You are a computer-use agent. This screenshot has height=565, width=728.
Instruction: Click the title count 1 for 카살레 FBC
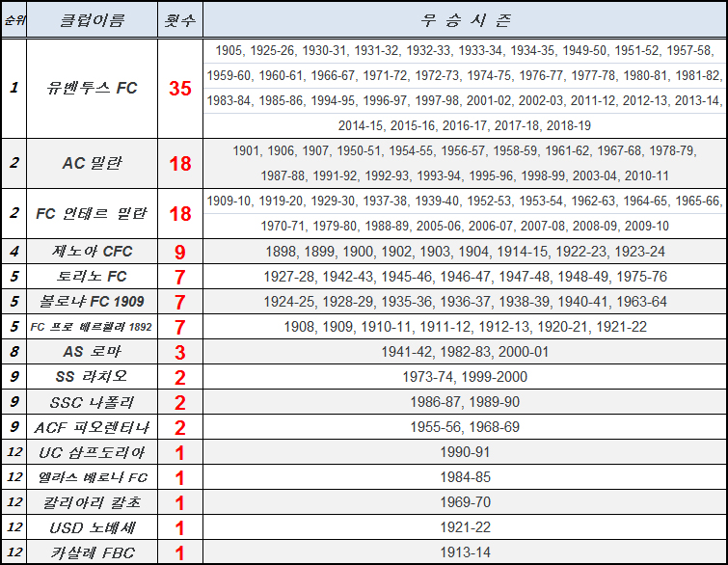(180, 552)
